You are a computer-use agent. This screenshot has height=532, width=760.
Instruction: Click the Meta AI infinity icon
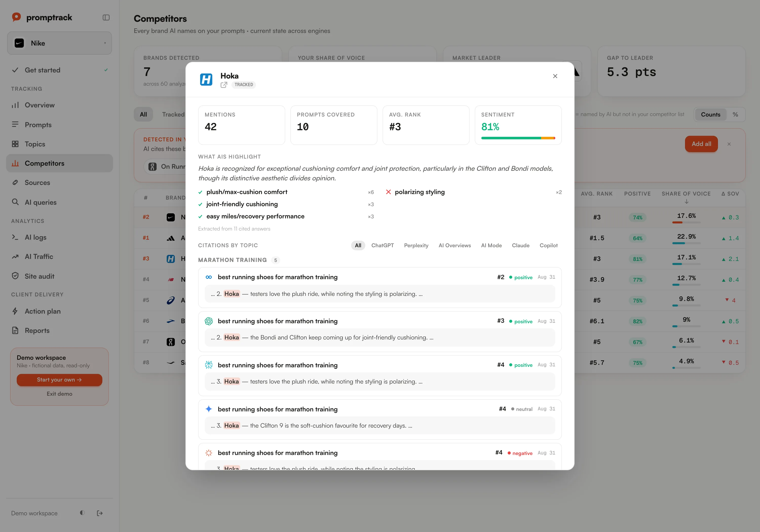[208, 277]
